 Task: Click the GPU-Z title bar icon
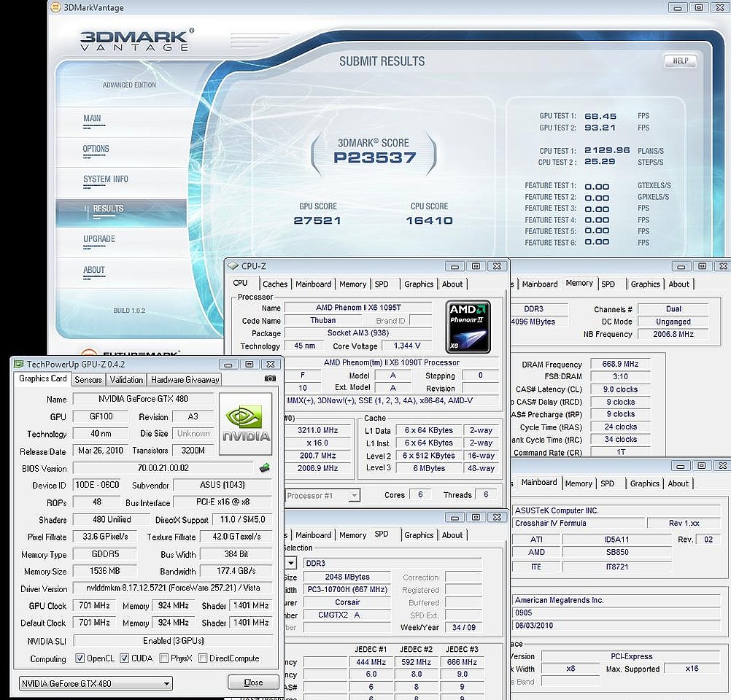19,364
